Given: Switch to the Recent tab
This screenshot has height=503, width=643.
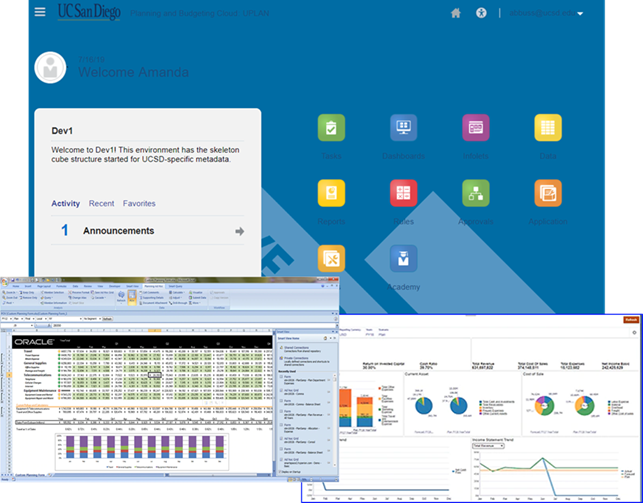Looking at the screenshot, I should click(x=101, y=203).
